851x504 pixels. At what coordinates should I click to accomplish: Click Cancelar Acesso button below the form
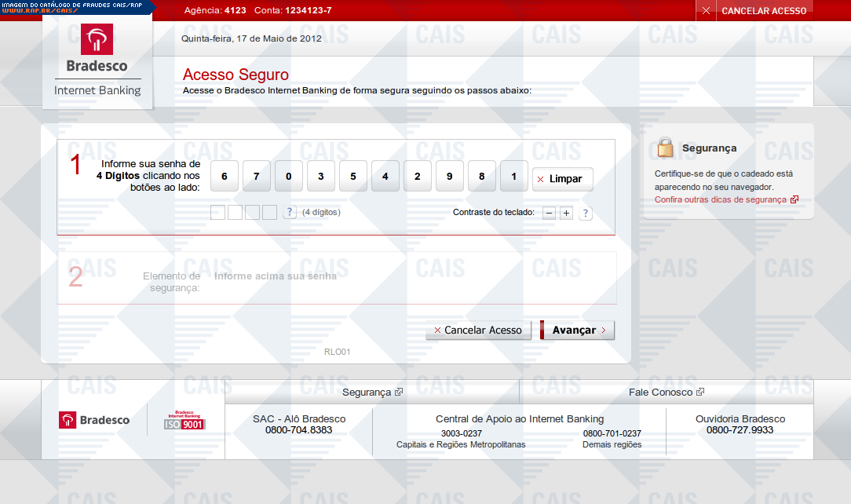[x=478, y=331]
